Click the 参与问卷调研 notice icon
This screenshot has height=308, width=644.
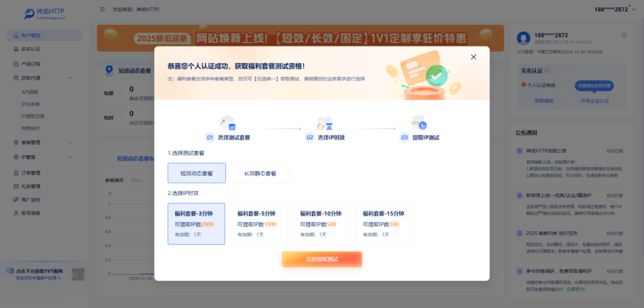click(519, 271)
